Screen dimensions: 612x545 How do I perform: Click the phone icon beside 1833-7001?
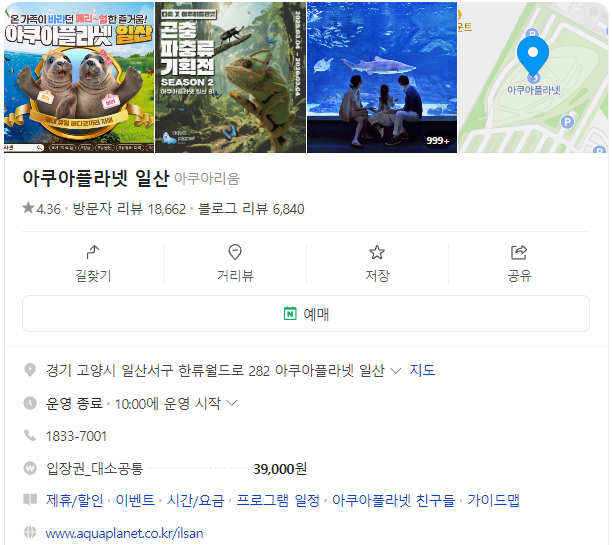point(30,435)
